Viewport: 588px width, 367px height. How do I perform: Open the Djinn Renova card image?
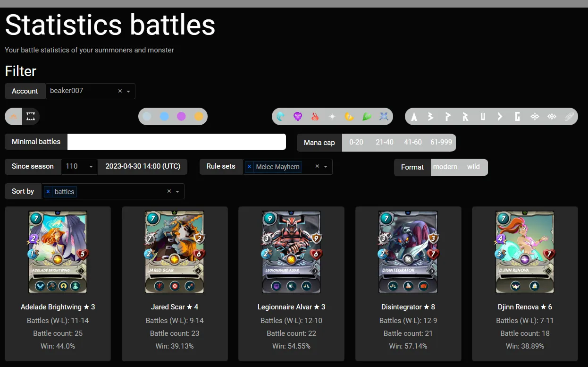pyautogui.click(x=525, y=252)
